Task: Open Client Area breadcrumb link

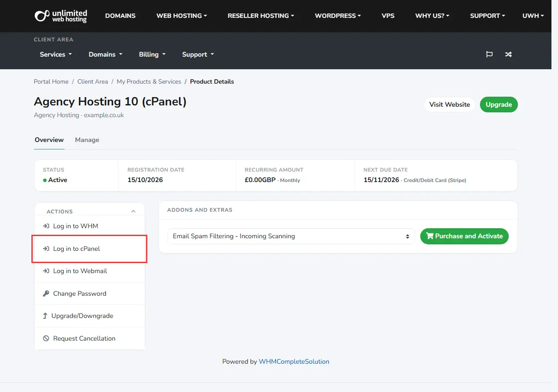Action: coord(92,81)
